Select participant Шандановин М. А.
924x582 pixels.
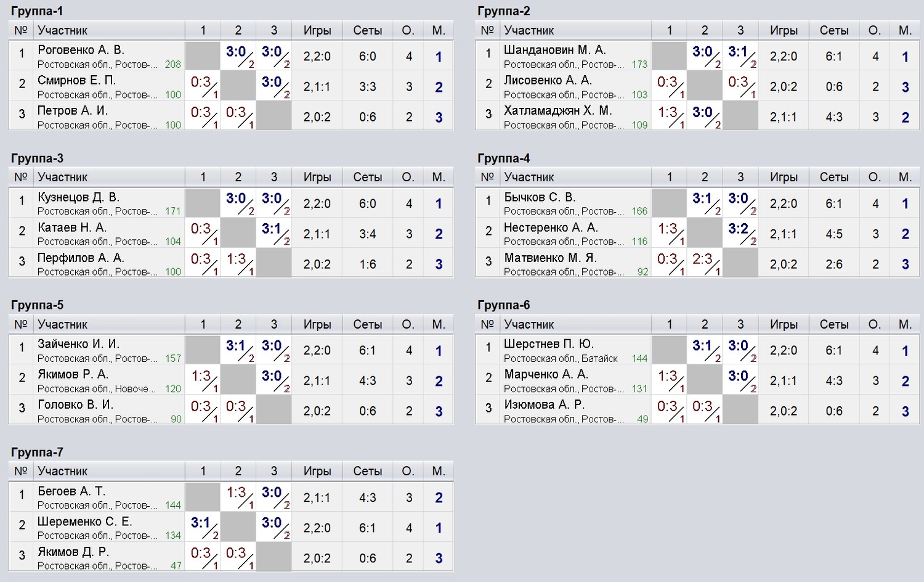point(555,50)
